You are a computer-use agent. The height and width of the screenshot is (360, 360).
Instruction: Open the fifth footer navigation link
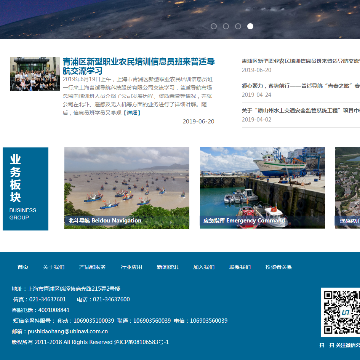pos(168,267)
